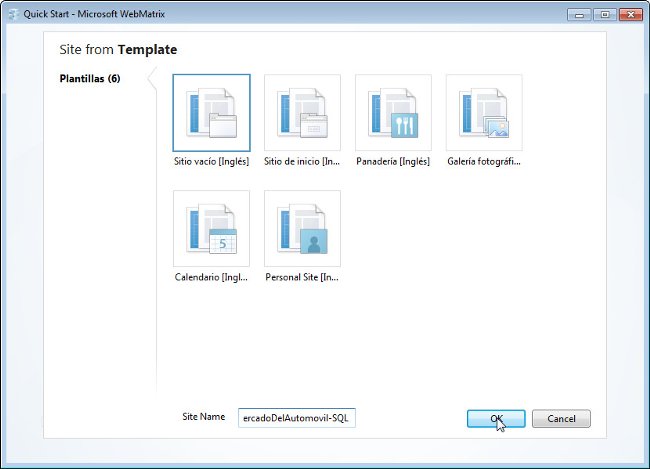
Task: Select the Sitio vacío template icon
Action: pos(211,113)
